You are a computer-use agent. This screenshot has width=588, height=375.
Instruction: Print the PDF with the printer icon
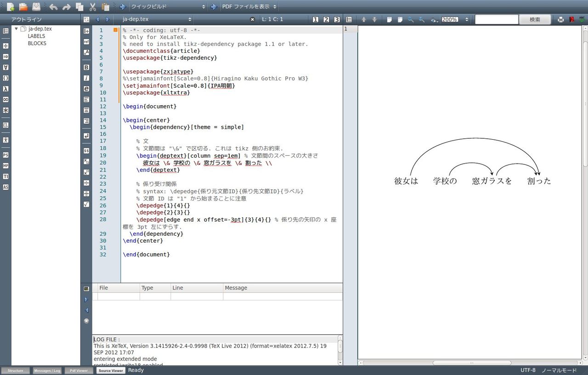pos(560,19)
